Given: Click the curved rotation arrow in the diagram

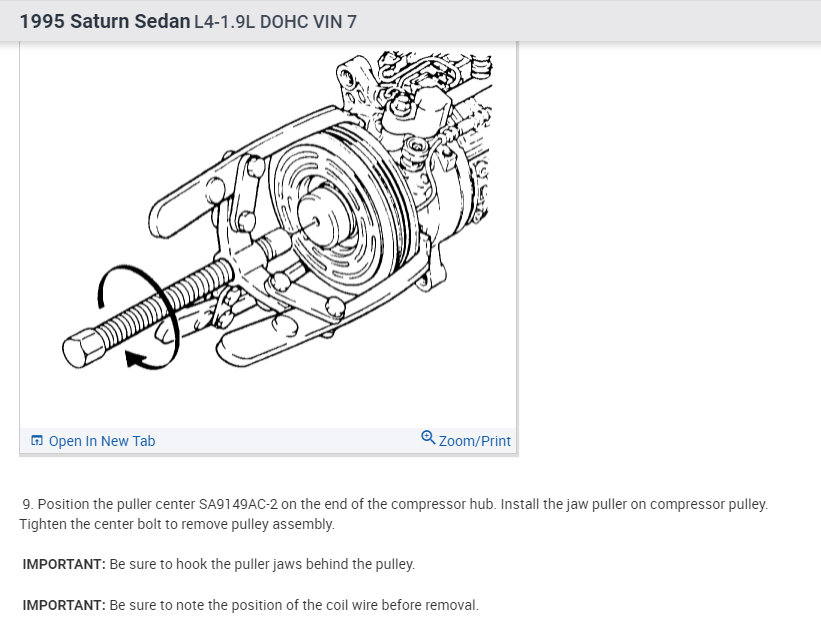Looking at the screenshot, I should [x=140, y=317].
